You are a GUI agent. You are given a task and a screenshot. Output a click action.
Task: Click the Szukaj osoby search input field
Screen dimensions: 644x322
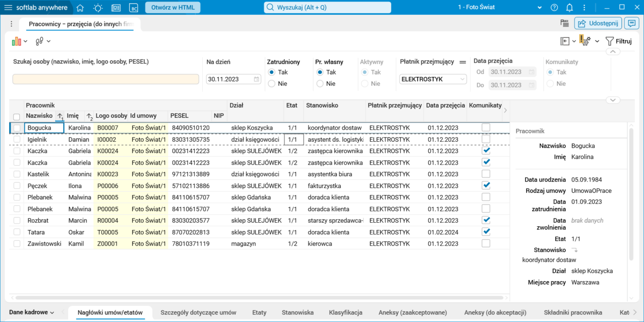pos(106,79)
